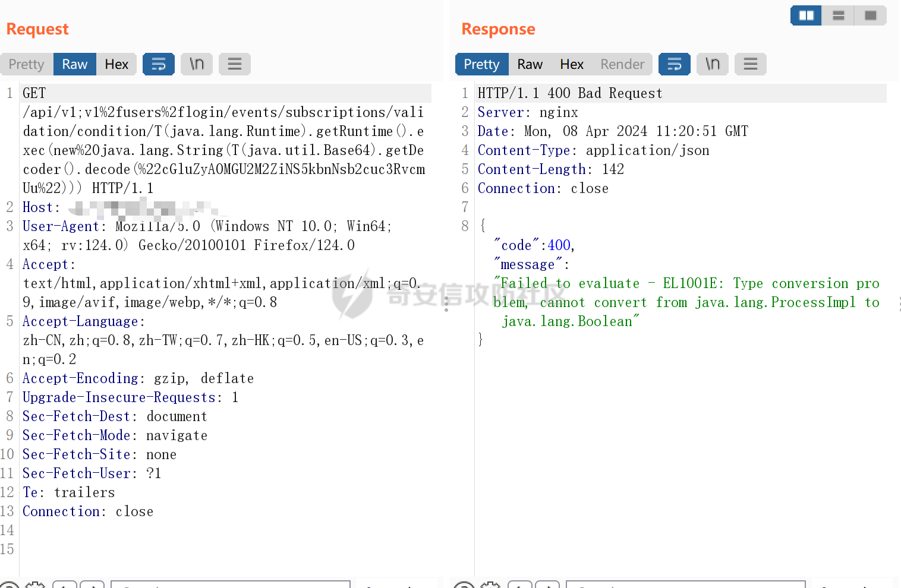Click 'Content-Type: application/json' header

tap(593, 150)
